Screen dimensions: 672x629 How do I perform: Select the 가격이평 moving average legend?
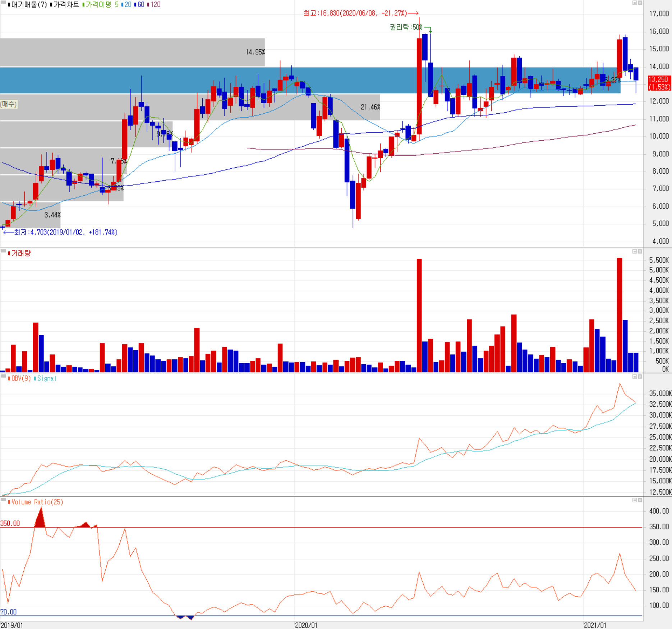coord(98,5)
